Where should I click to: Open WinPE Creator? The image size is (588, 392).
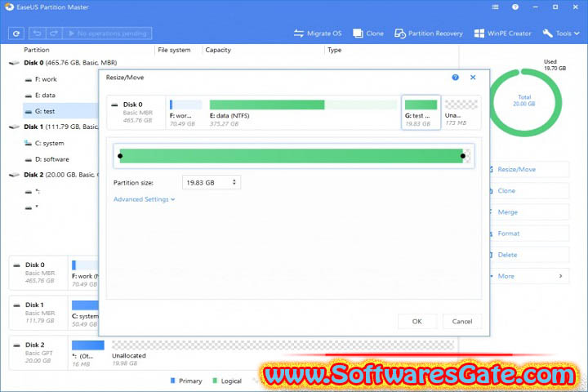(502, 33)
